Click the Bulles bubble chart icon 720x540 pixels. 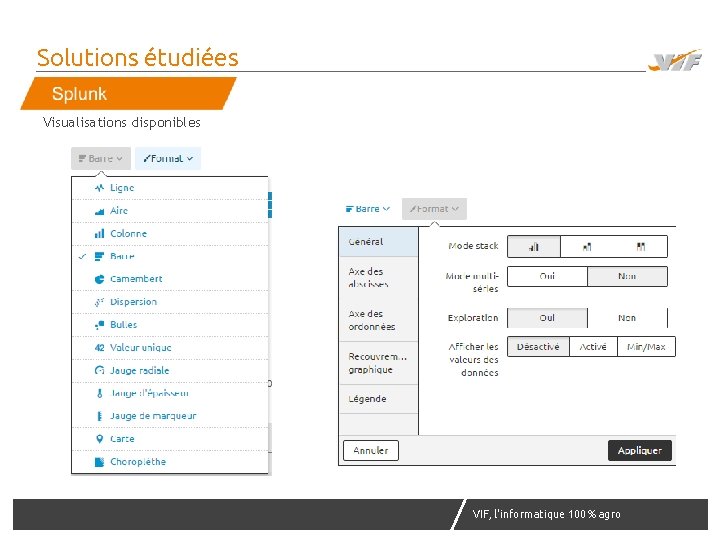(x=99, y=325)
